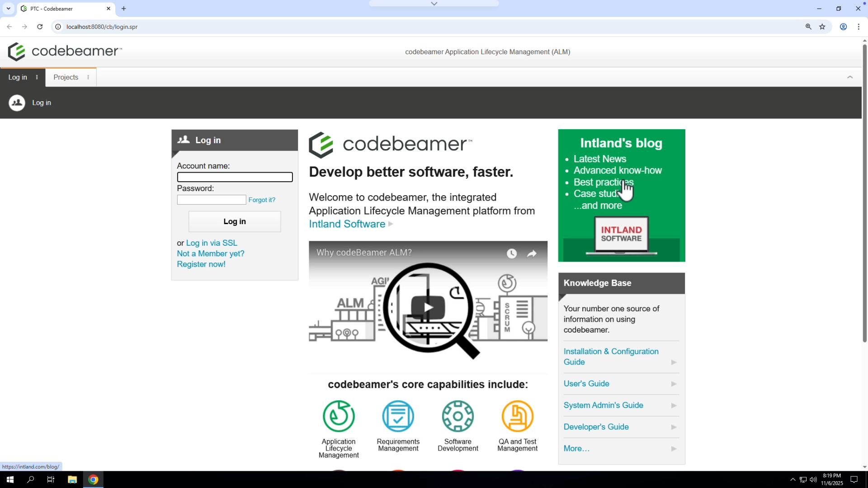Close the PTC - Codebeamer tab
This screenshot has width=868, height=488.
tap(108, 9)
